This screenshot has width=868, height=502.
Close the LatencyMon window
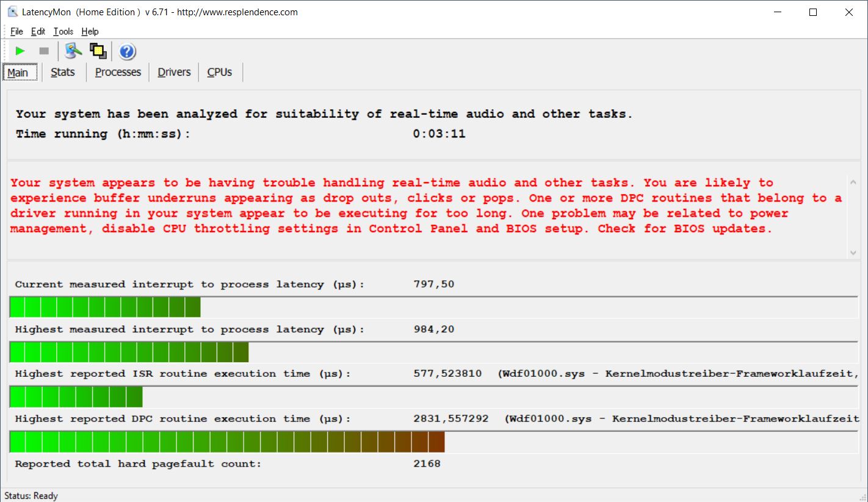coord(849,12)
